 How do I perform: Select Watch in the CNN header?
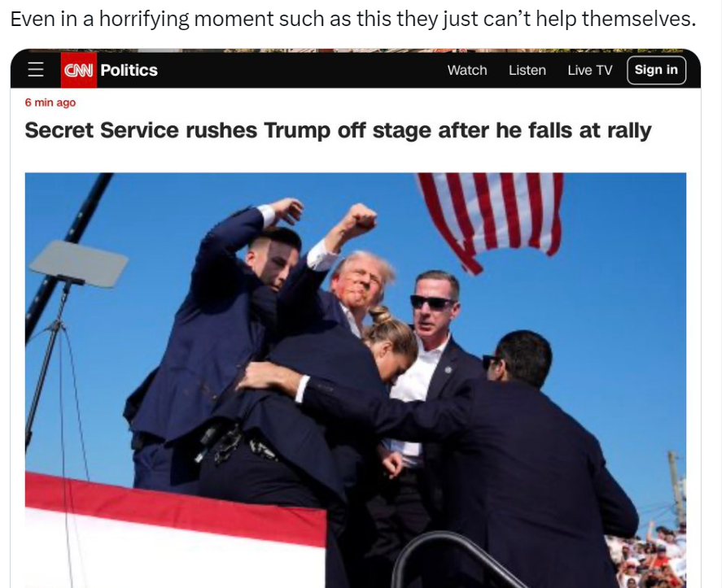point(466,70)
